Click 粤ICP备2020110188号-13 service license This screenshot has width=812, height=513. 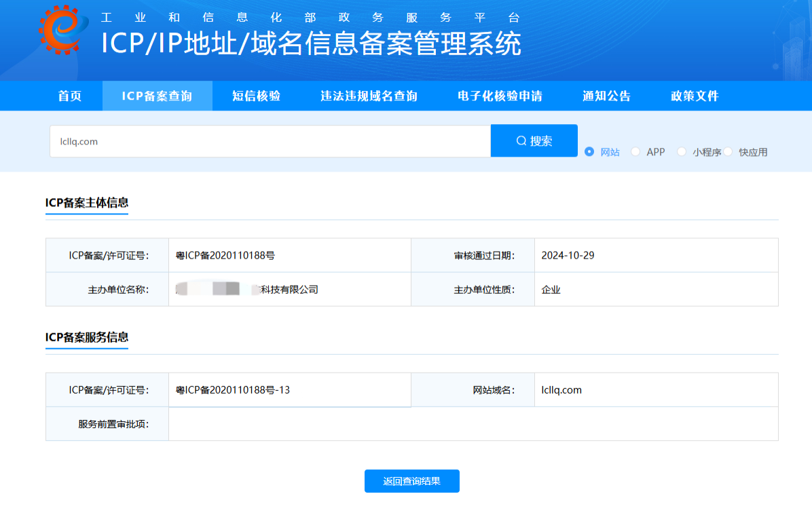coord(232,389)
